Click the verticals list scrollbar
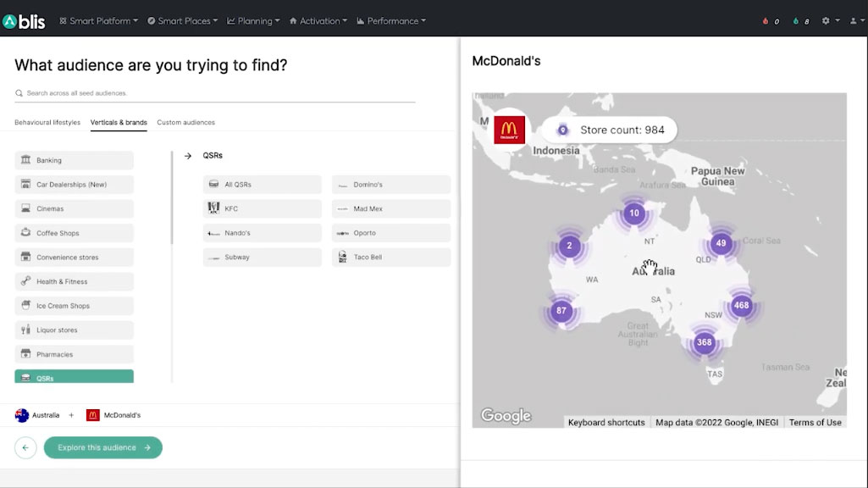868x488 pixels. [x=172, y=197]
